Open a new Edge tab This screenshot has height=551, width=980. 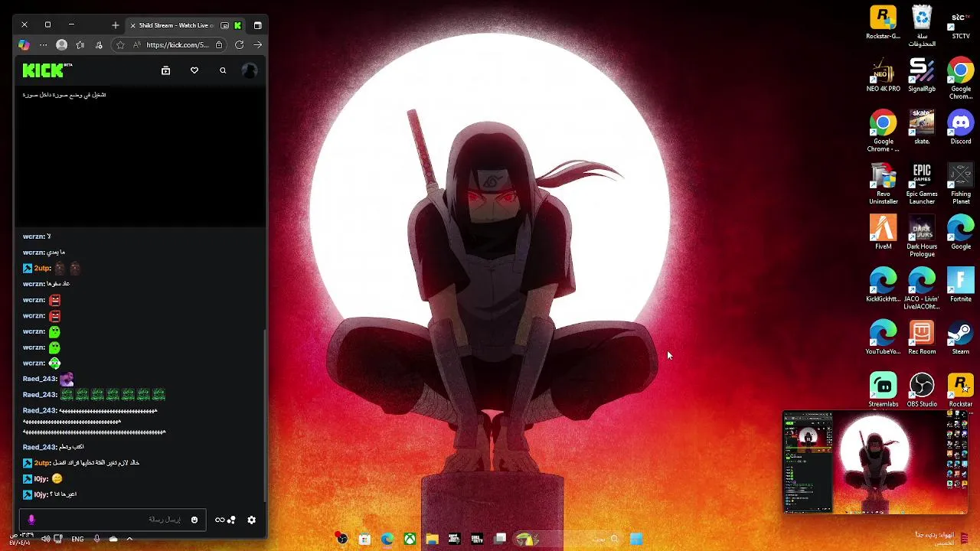(x=116, y=25)
